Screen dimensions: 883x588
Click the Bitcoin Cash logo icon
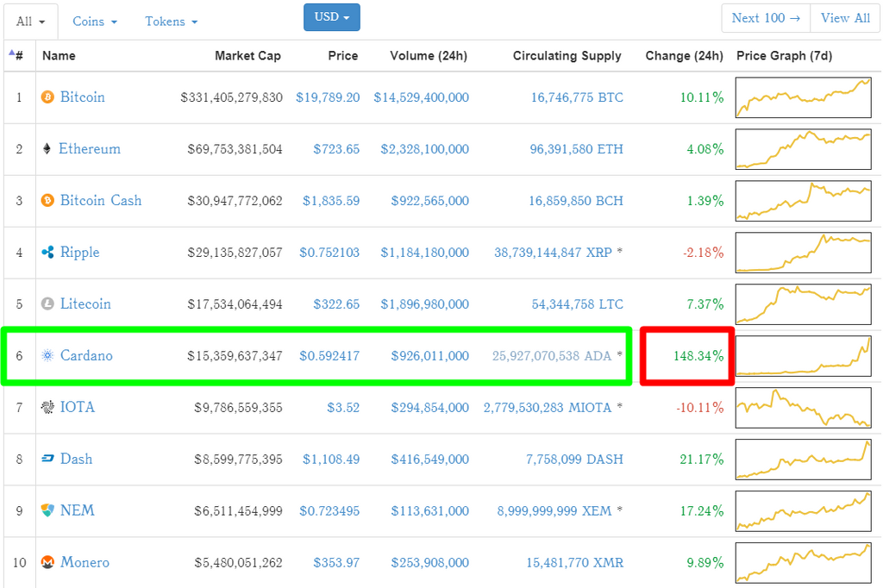(48, 201)
